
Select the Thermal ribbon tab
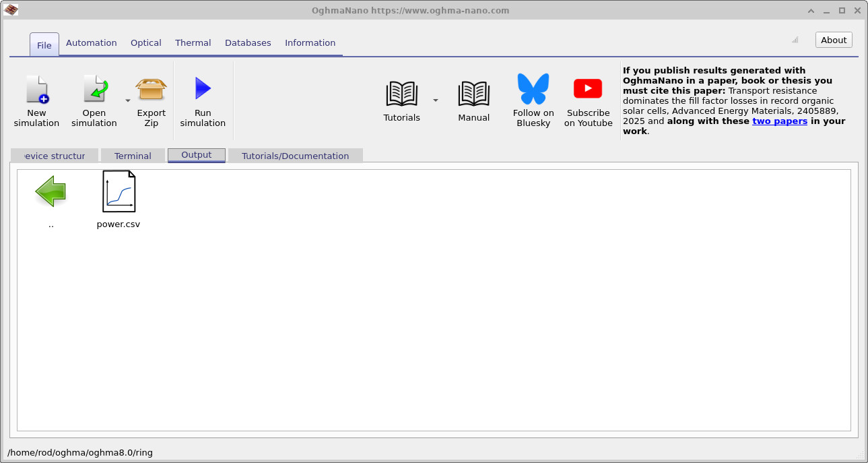point(193,43)
